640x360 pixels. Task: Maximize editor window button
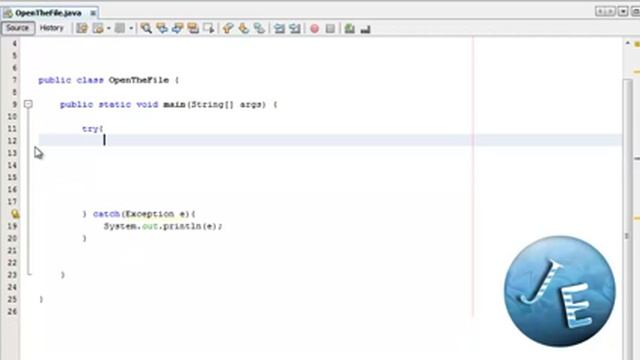point(636,11)
